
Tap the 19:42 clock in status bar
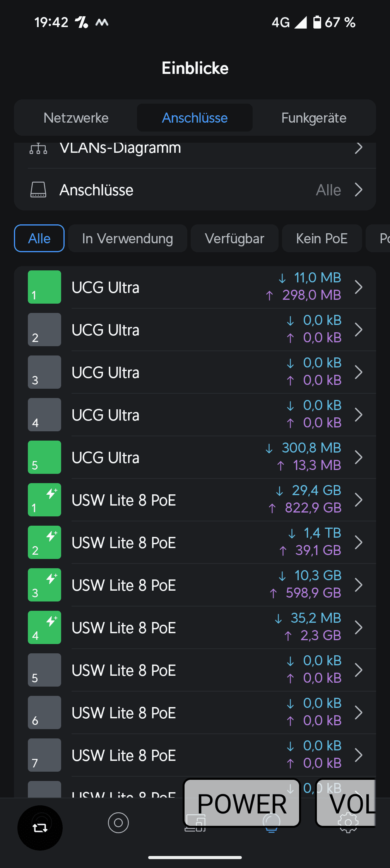(x=51, y=22)
